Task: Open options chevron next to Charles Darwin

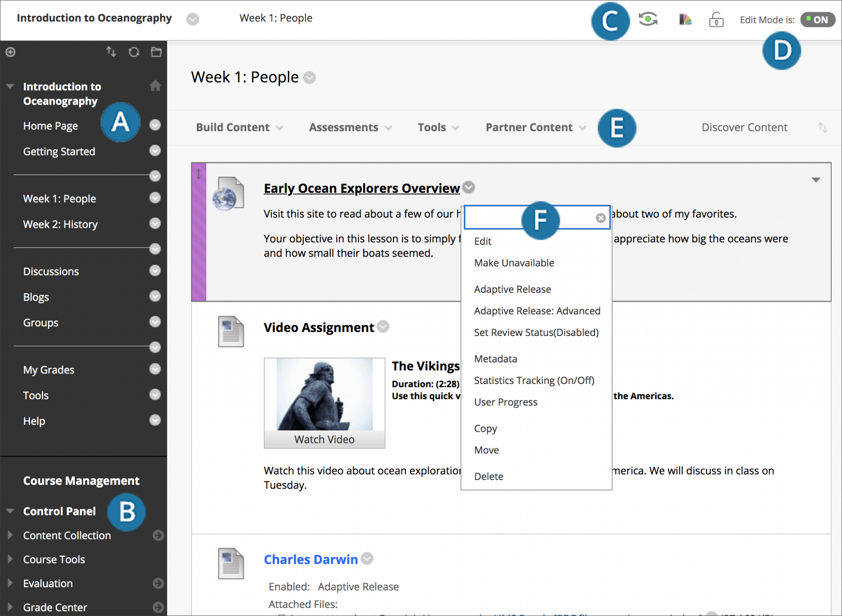Action: point(367,558)
